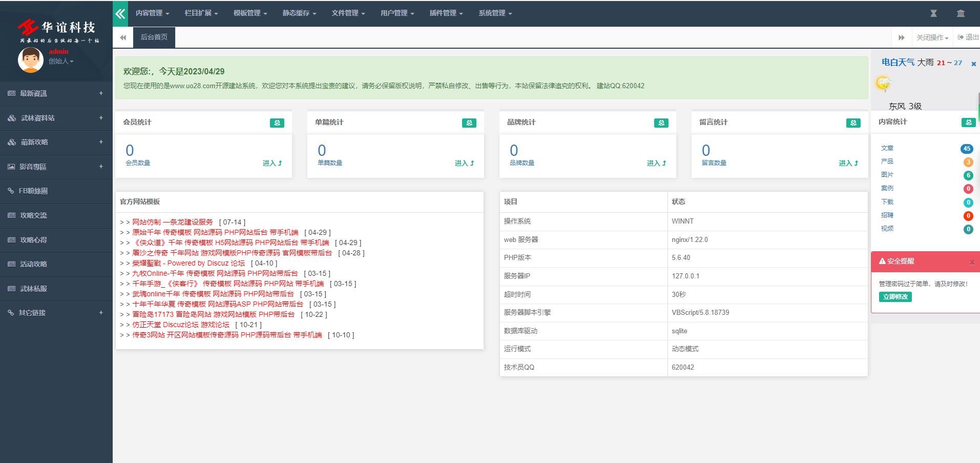980x463 pixels.
Task: Expand the 武林資料站 sidebar section
Action: [x=56, y=118]
